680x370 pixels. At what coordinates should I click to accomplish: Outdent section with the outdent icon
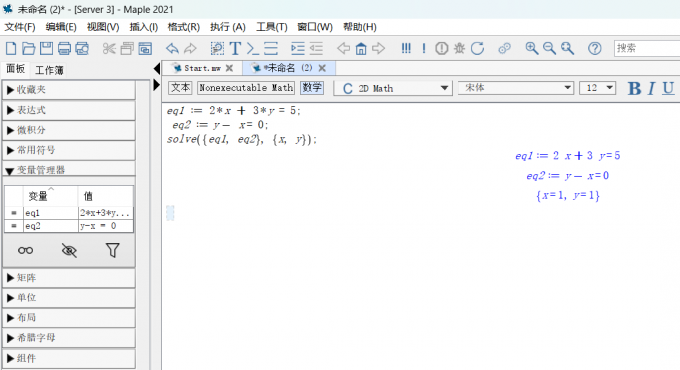[x=316, y=48]
